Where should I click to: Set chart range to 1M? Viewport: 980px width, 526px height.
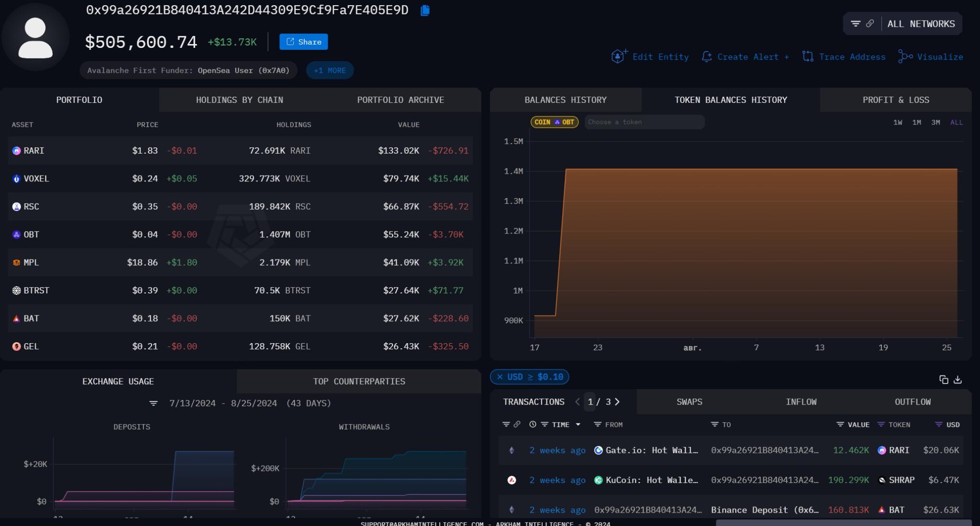click(916, 123)
